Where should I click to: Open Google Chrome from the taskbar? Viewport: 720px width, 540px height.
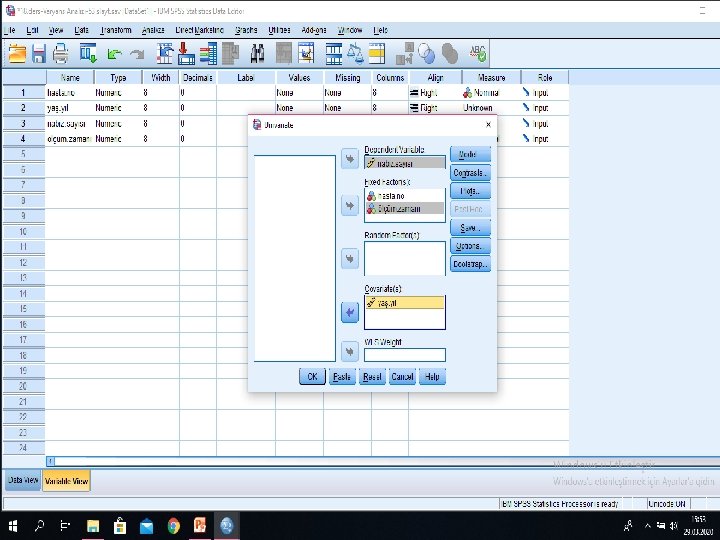click(x=174, y=526)
